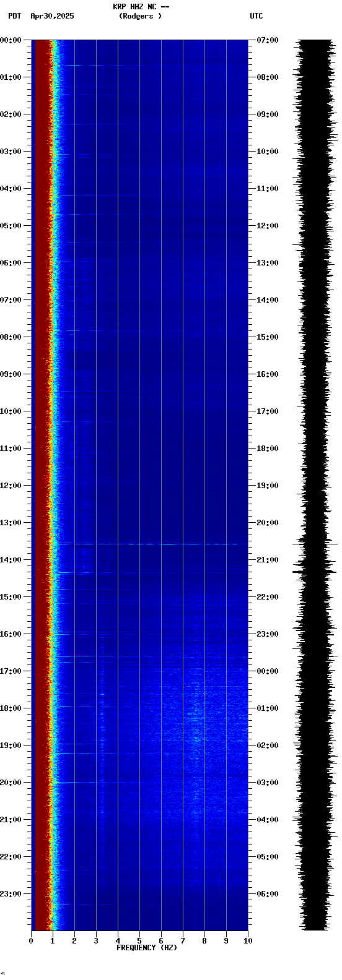The height and width of the screenshot is (980, 342).
Task: Click the 12:00 UTC time label
Action: click(267, 226)
